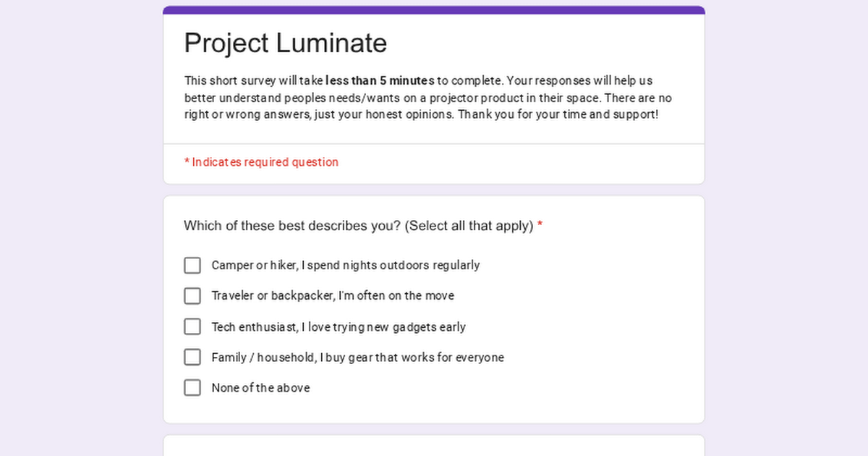Click the red asterisk after the question title

(x=540, y=226)
